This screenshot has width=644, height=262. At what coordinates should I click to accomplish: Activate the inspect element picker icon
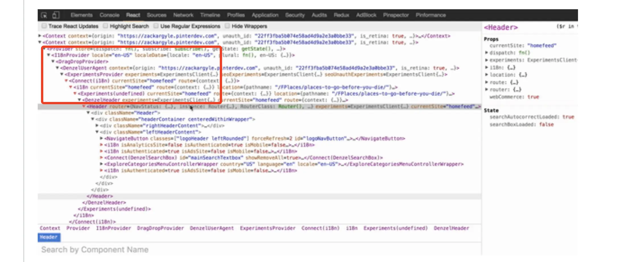coord(44,15)
